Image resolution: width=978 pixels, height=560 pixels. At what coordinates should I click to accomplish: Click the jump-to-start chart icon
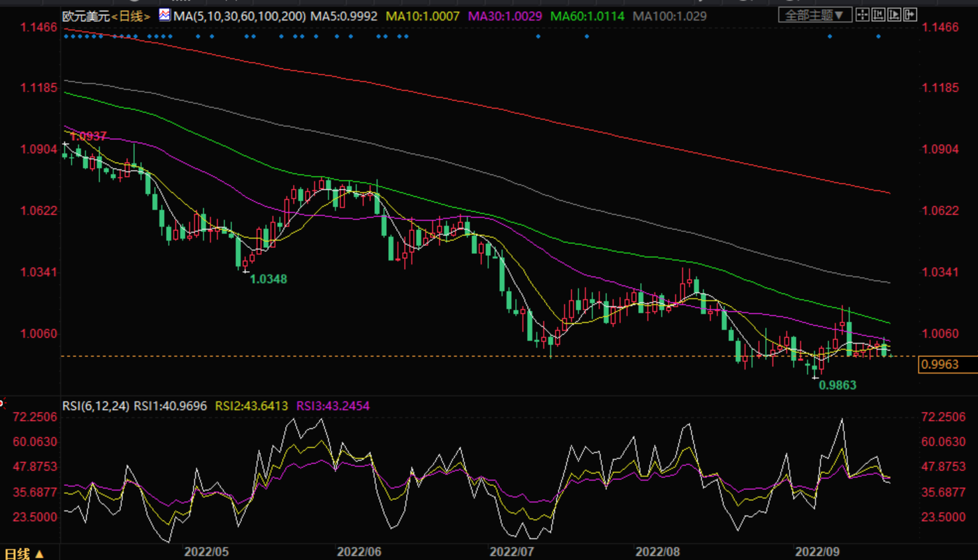pos(878,15)
